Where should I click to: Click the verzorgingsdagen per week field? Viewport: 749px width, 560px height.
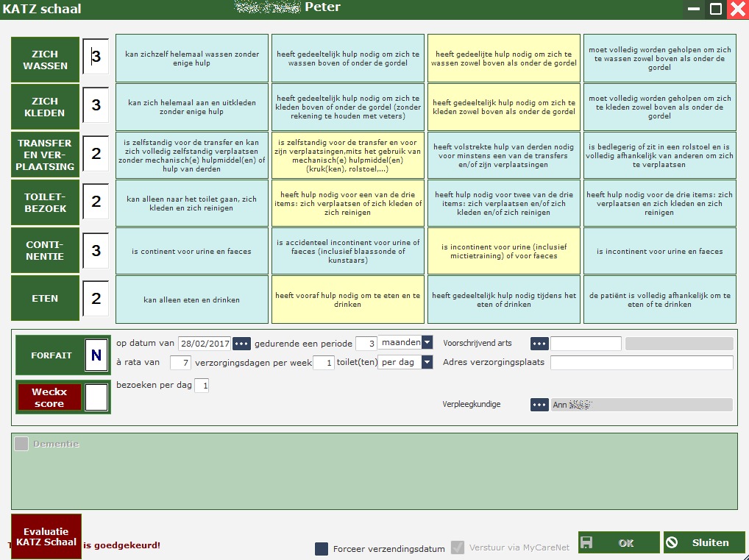[180, 363]
